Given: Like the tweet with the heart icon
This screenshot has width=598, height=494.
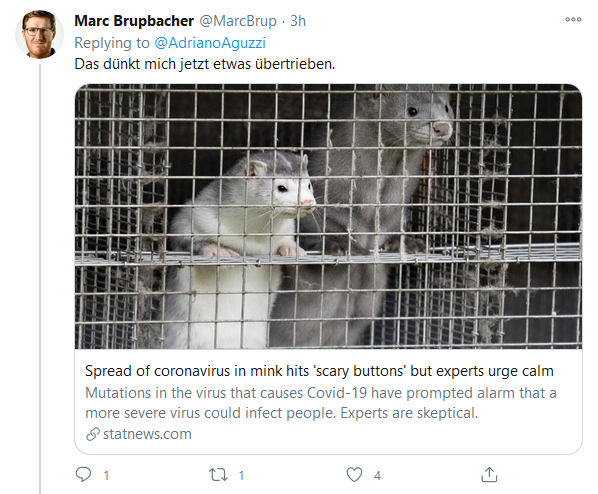Looking at the screenshot, I should [x=354, y=475].
